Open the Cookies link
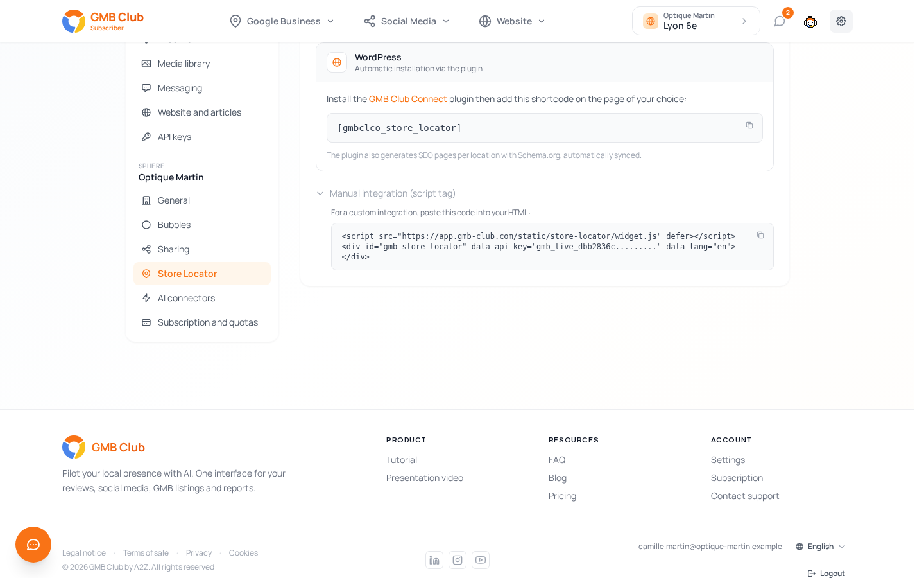This screenshot has width=924, height=578. pos(243,553)
